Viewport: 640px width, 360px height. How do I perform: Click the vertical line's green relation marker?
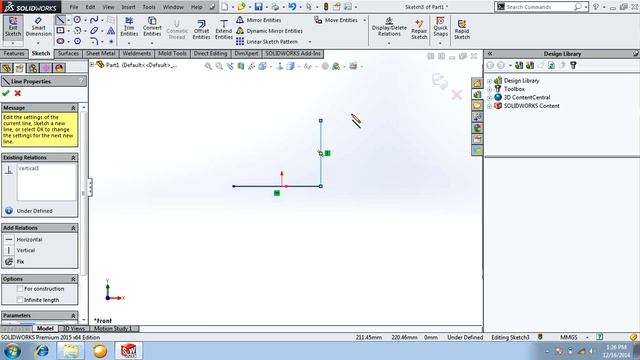[327, 153]
